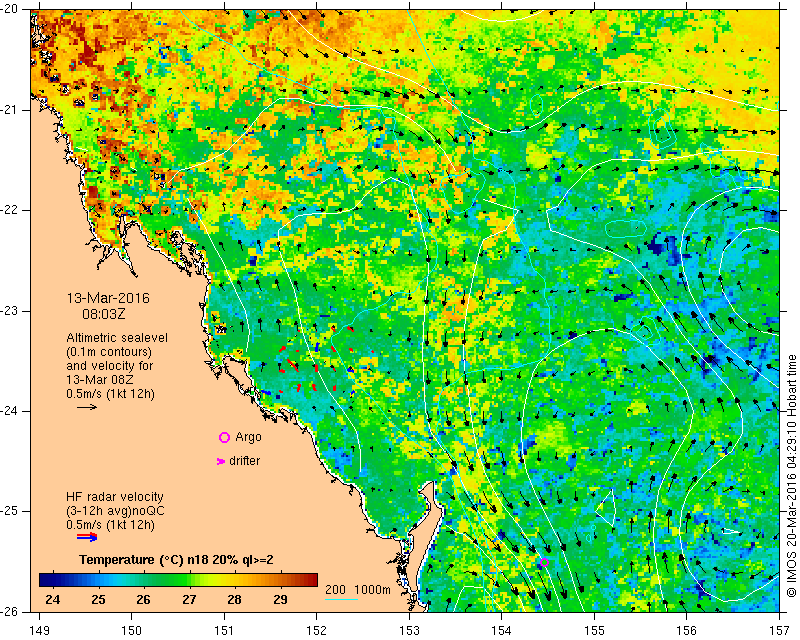This screenshot has height=640, width=800.
Task: Click the -24 latitude axis label
Action: click(11, 411)
